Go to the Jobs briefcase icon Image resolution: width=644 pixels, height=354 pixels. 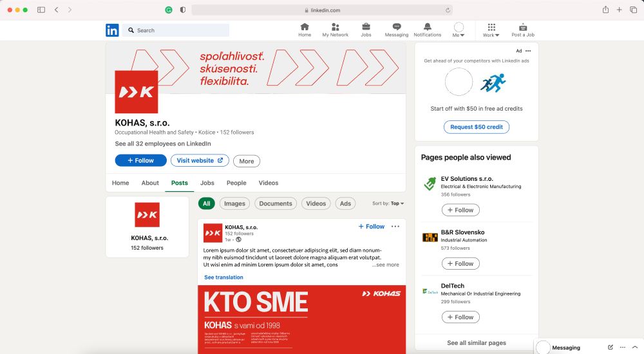pos(366,30)
